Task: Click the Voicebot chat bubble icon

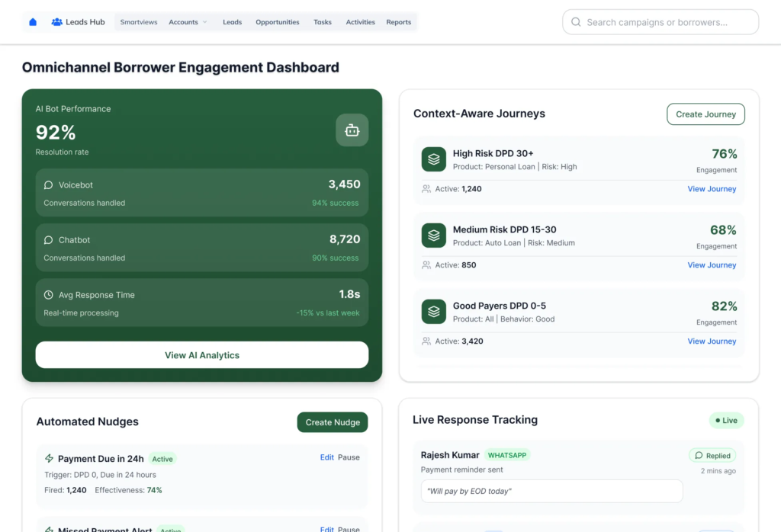Action: [x=48, y=185]
